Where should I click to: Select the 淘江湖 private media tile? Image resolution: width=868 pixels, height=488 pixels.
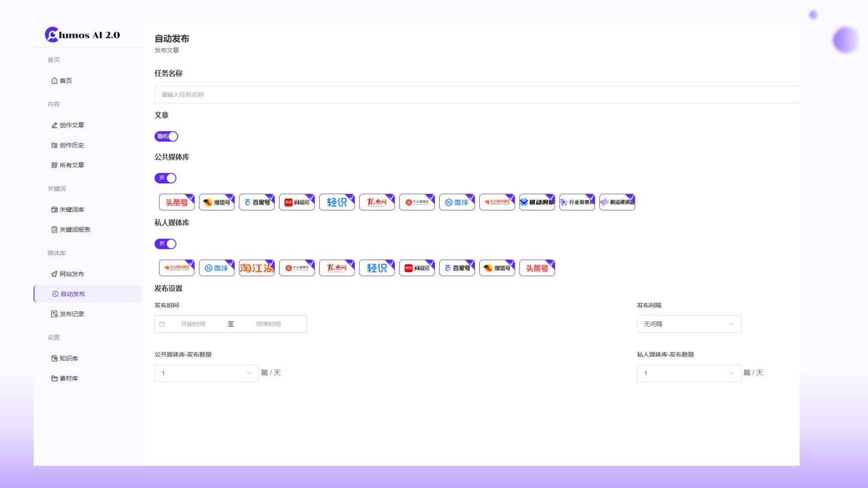click(x=257, y=268)
